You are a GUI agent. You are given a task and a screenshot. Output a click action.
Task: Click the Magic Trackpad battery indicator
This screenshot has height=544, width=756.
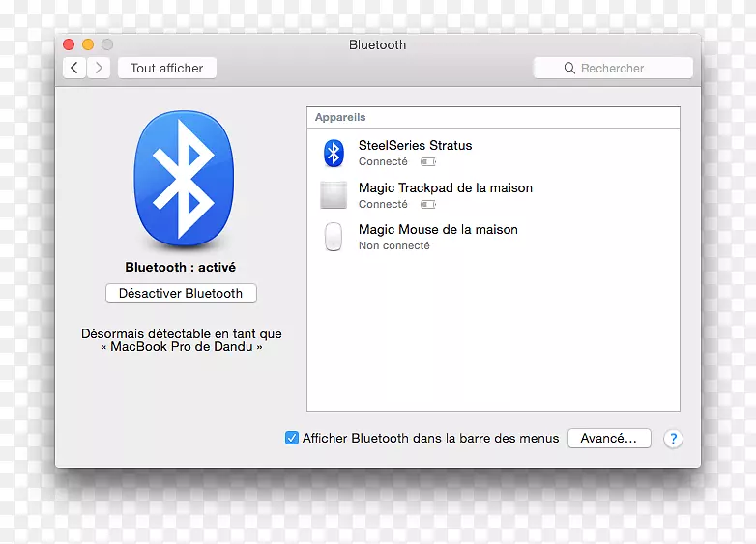coord(428,204)
